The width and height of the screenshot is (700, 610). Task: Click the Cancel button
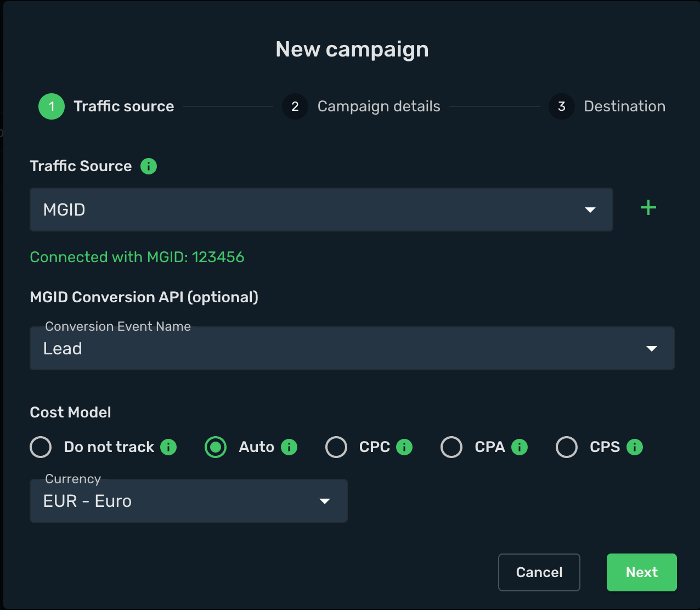(539, 572)
